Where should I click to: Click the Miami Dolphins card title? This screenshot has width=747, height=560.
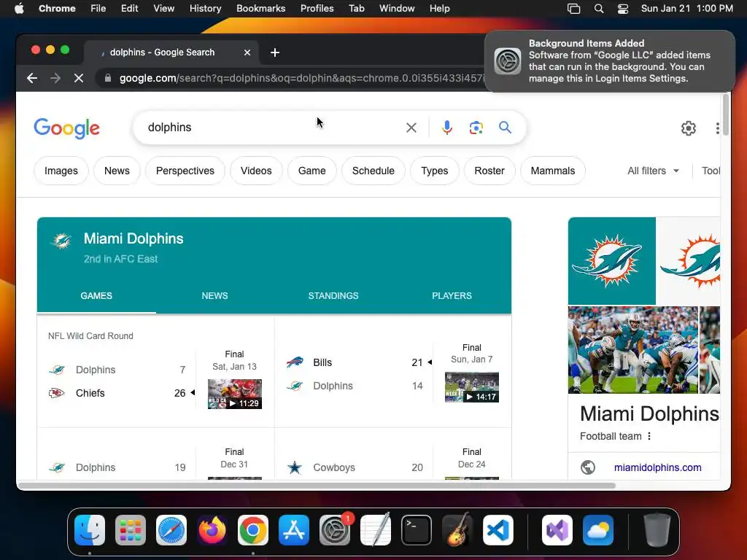click(133, 238)
